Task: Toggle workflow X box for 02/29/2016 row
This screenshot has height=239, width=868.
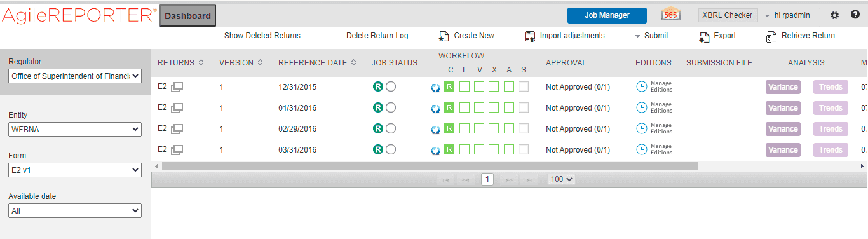Action: (494, 129)
